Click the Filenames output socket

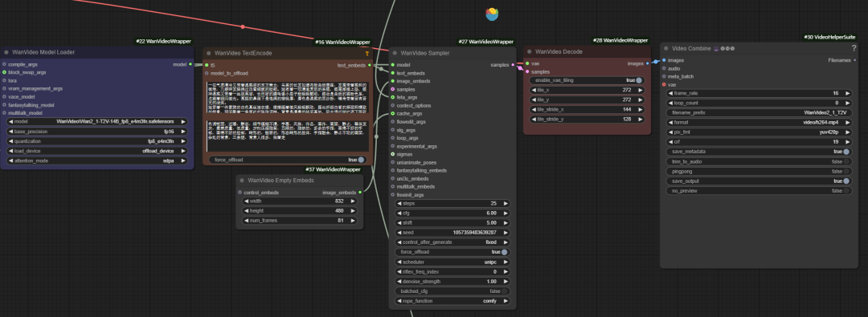(x=854, y=59)
